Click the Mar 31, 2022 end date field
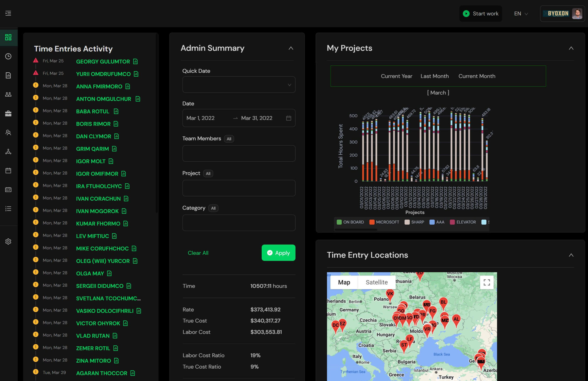588x381 pixels. 257,118
